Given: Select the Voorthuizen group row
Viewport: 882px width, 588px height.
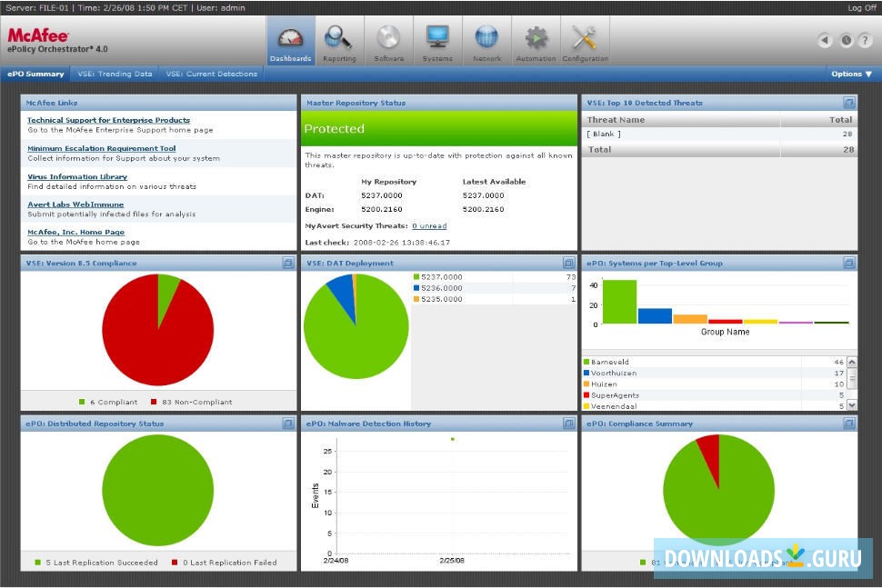Looking at the screenshot, I should pos(715,374).
